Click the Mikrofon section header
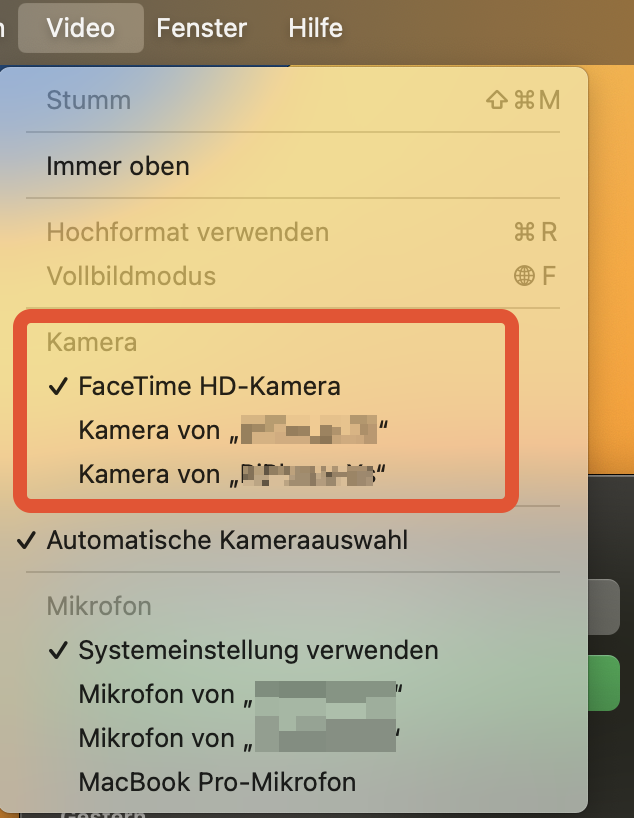 pos(99,606)
